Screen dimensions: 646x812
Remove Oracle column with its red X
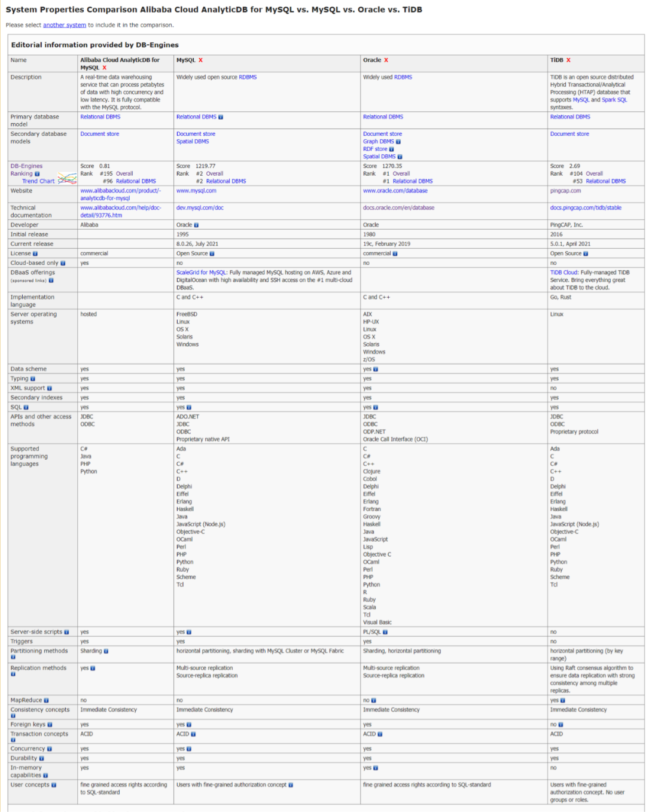coord(386,60)
